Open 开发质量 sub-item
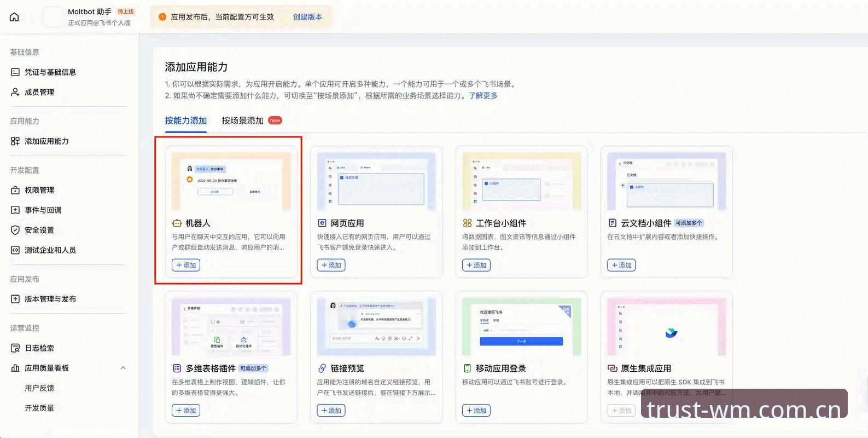Image resolution: width=868 pixels, height=438 pixels. (x=39, y=408)
